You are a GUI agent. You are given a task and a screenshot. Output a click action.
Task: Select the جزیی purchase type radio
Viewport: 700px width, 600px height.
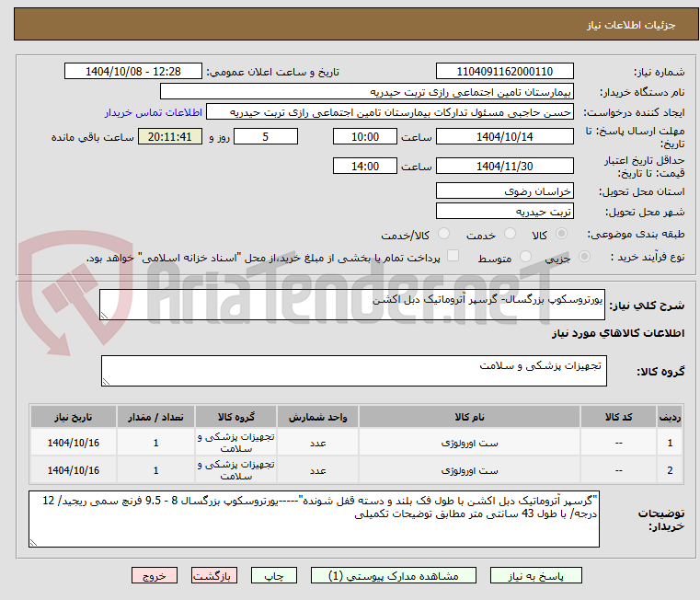coord(584,257)
